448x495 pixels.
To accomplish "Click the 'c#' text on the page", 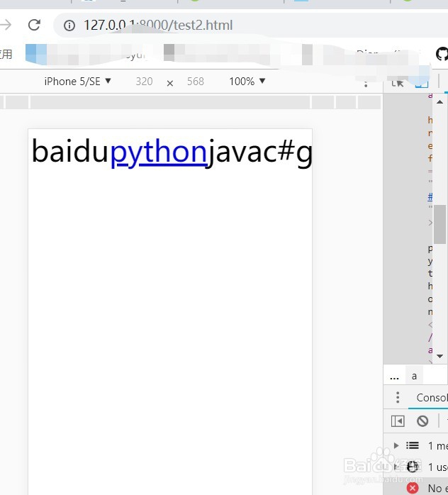I will [x=278, y=152].
